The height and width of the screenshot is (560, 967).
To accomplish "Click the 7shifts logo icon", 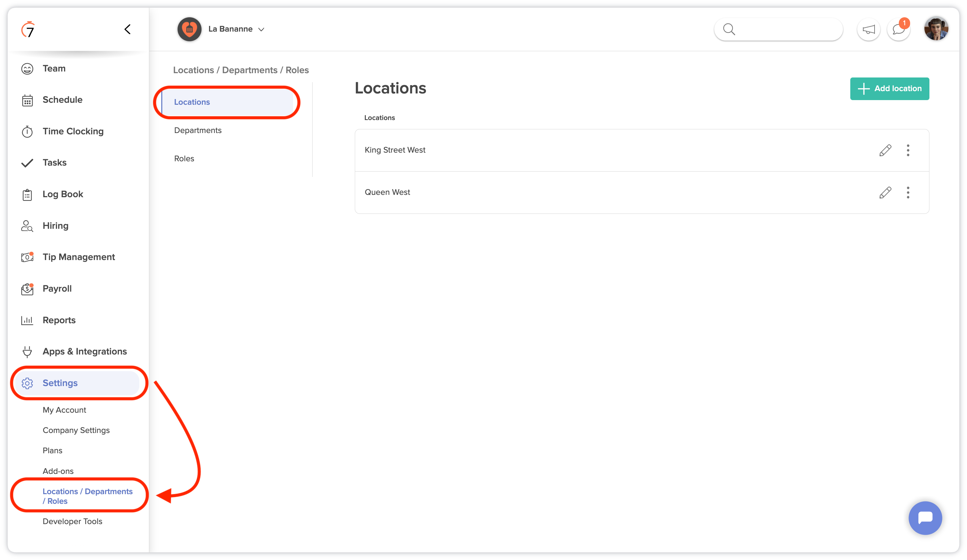I will pos(28,29).
